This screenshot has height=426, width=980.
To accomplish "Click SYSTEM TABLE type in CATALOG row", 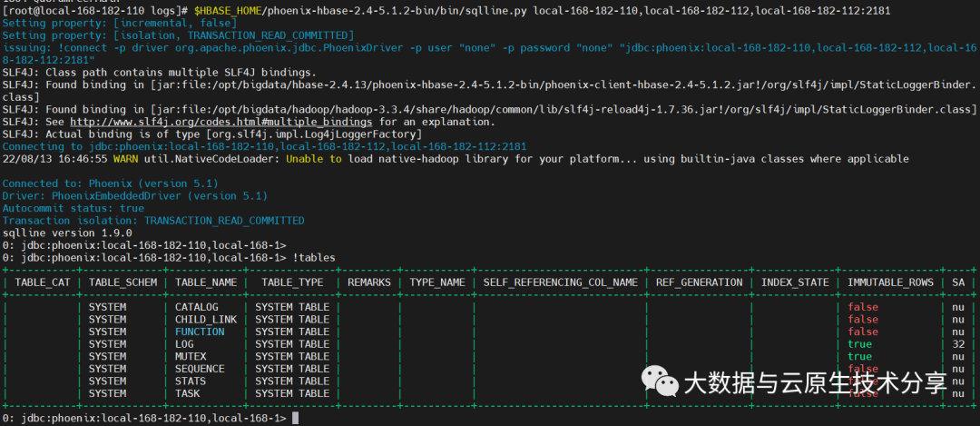I will (x=292, y=307).
